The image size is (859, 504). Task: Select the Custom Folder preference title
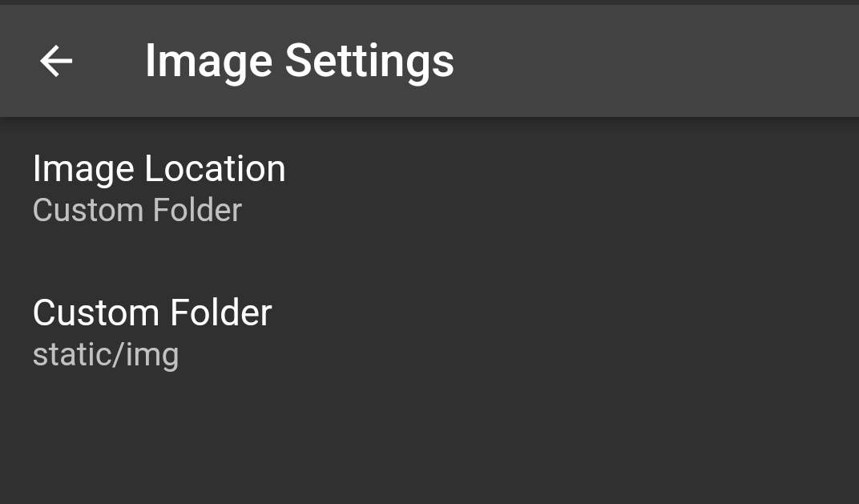[152, 312]
